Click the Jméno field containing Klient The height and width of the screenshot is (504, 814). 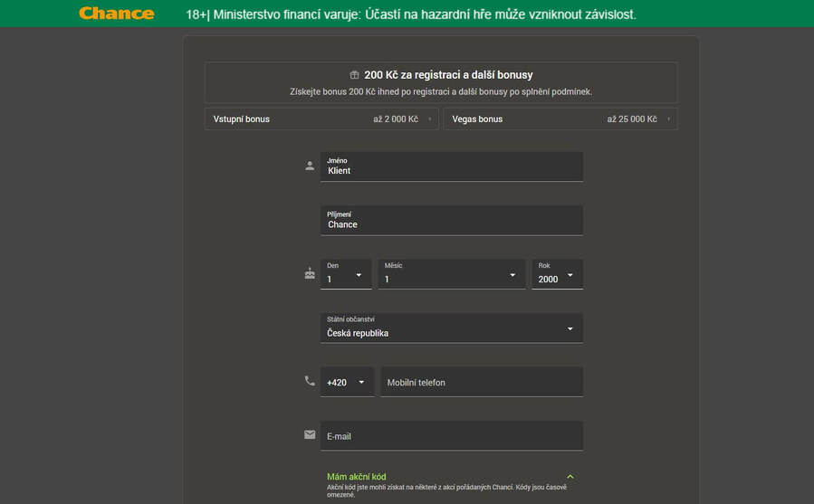click(x=452, y=166)
